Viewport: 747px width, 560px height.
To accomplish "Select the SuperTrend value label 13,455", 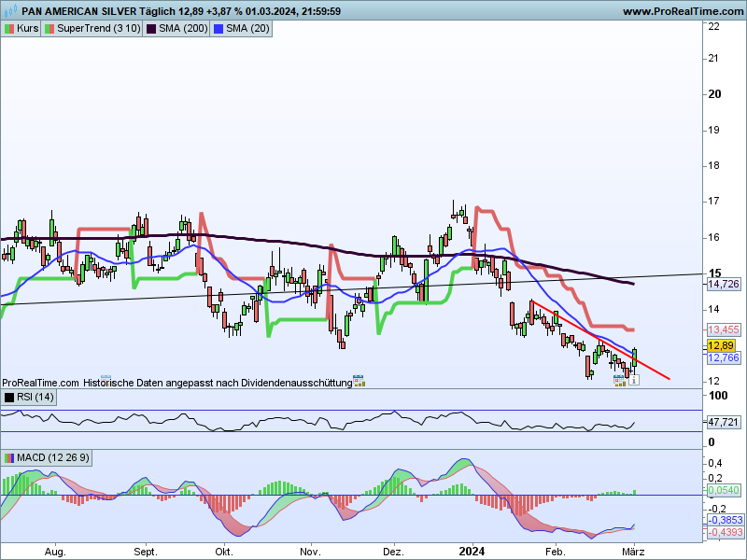I will 723,329.
